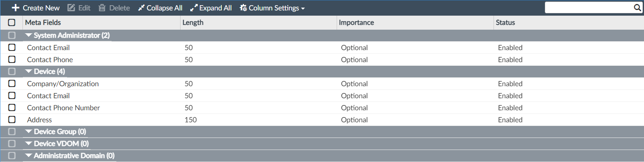Click the Delete trash icon
Viewport: 644px width, 162px height.
[102, 8]
